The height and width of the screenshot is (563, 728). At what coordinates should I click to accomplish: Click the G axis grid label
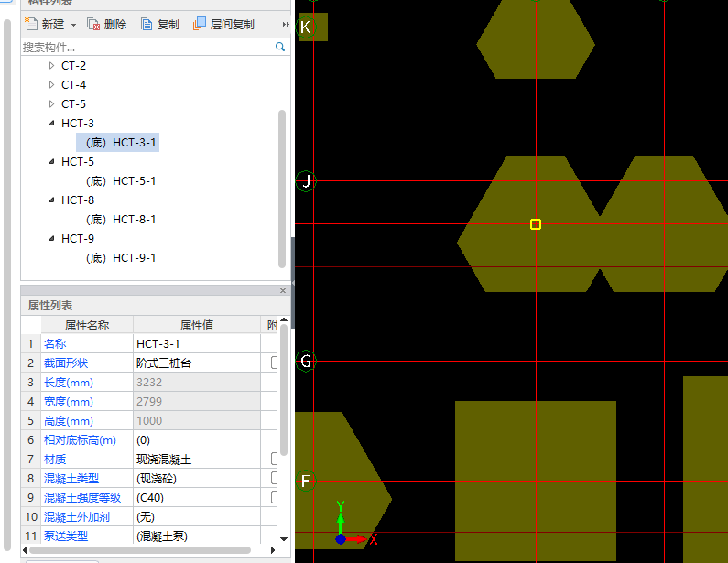[x=306, y=361]
